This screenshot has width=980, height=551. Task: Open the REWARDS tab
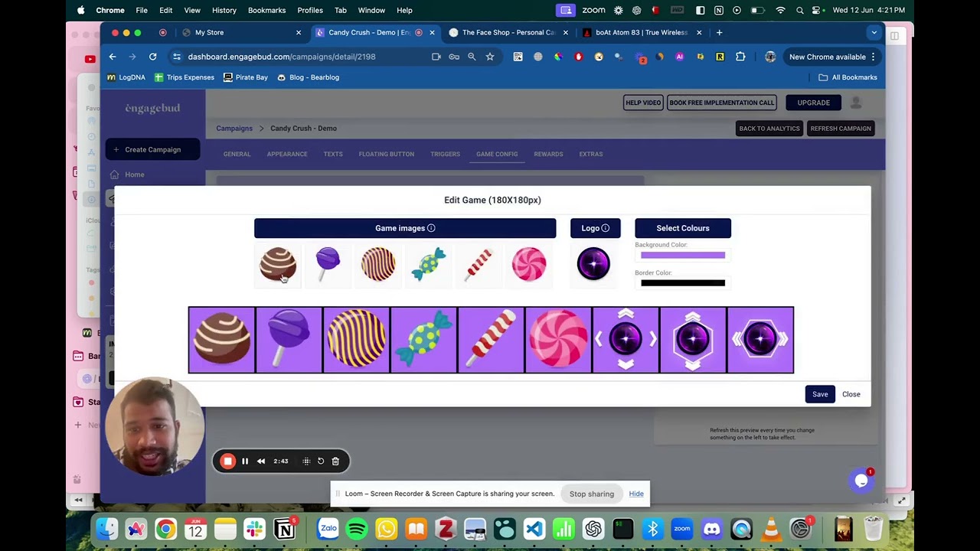pos(548,154)
